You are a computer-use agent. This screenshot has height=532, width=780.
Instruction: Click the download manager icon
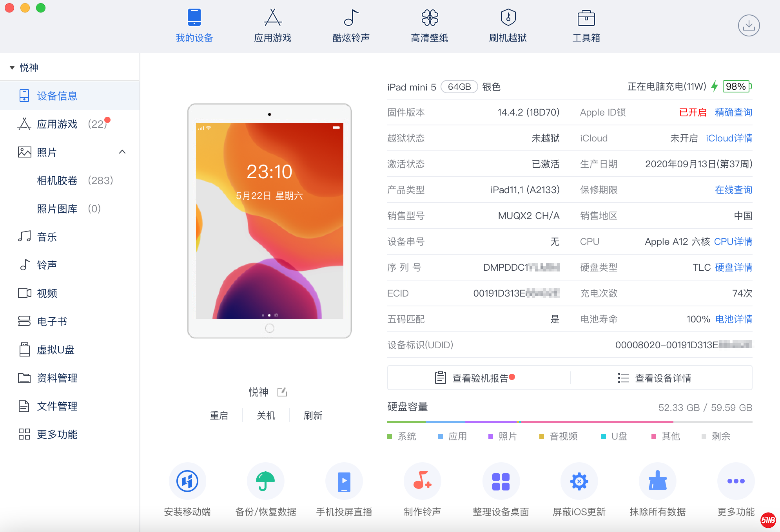tap(749, 25)
